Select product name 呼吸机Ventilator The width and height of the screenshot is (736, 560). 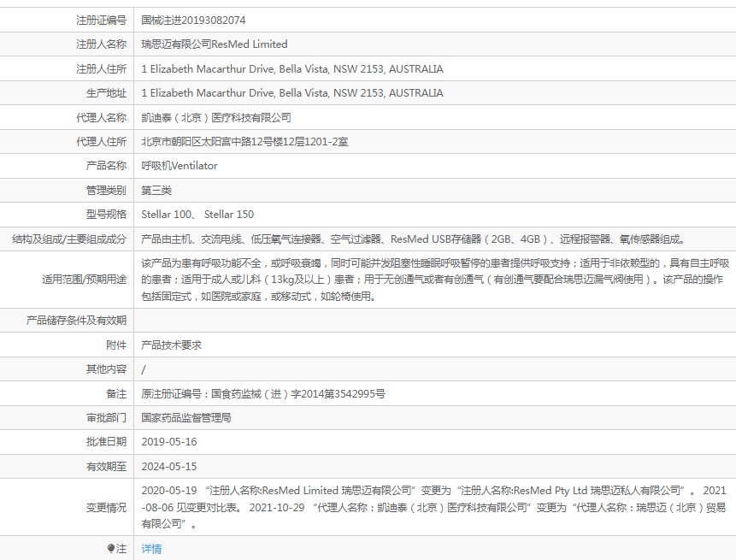(180, 166)
